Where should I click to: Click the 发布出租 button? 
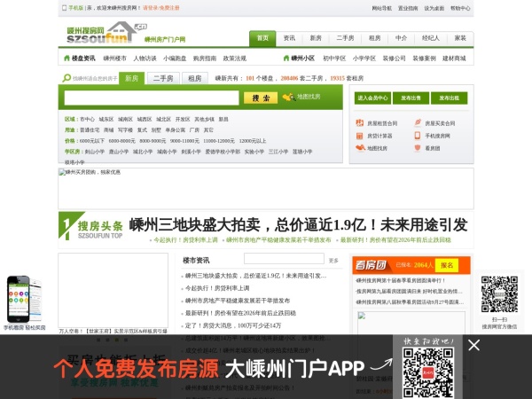(x=449, y=98)
